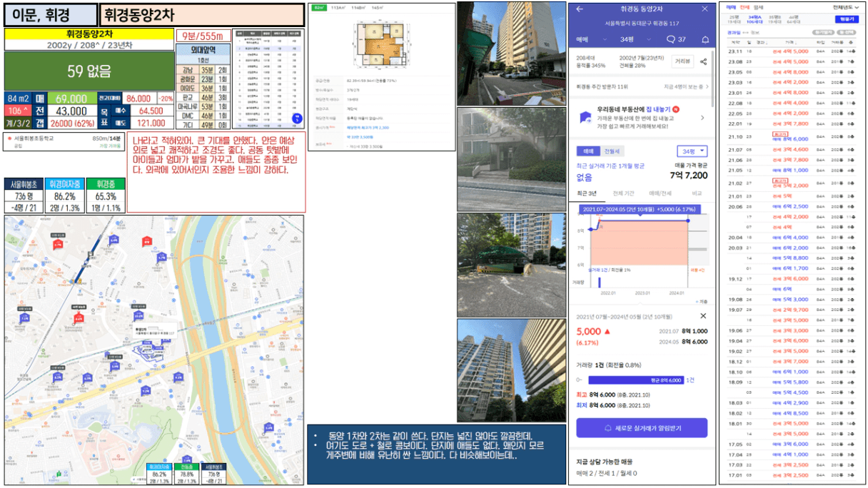Image resolution: width=868 pixels, height=488 pixels.
Task: Click the 휘경동 주간 방문자 11위 text
Action: [x=602, y=86]
